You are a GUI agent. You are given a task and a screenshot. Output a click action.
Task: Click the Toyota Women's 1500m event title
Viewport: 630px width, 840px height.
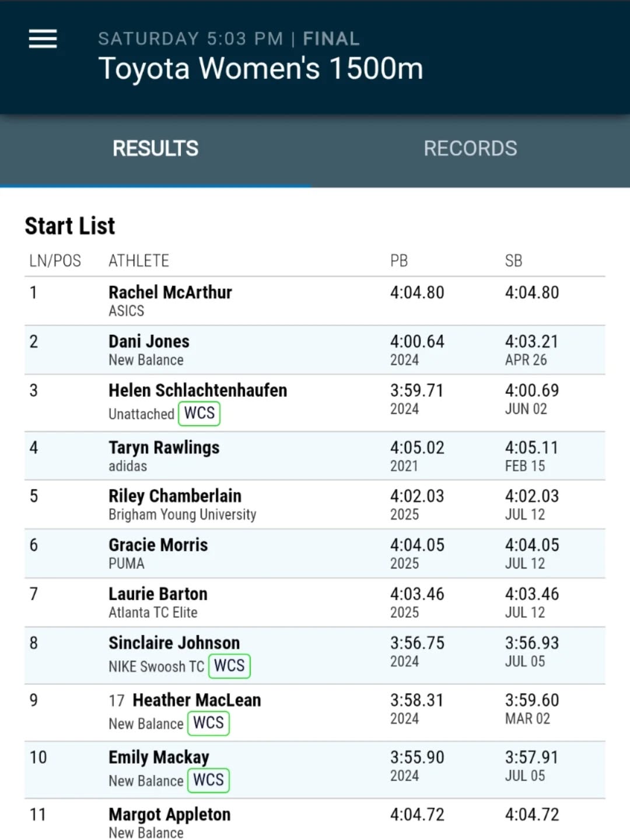tap(261, 68)
